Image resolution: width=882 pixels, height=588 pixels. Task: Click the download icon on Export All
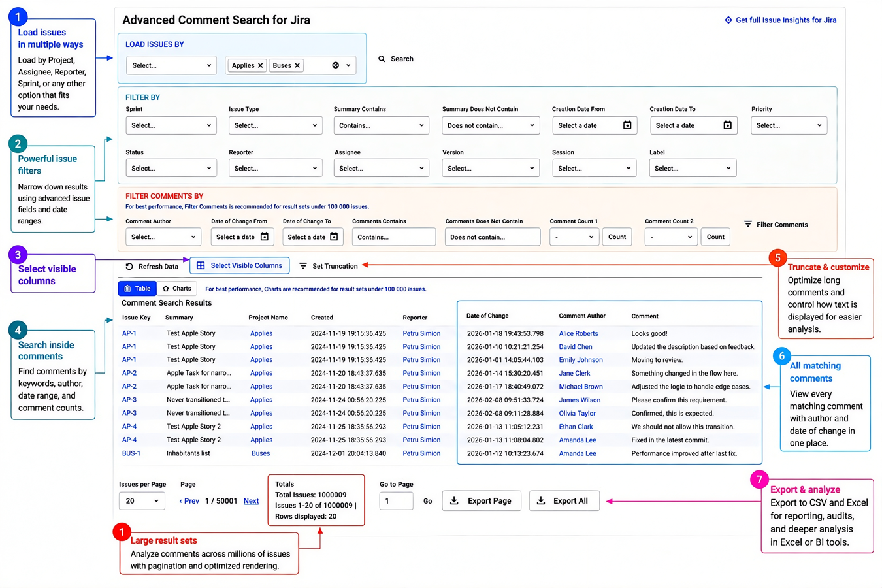pyautogui.click(x=541, y=500)
